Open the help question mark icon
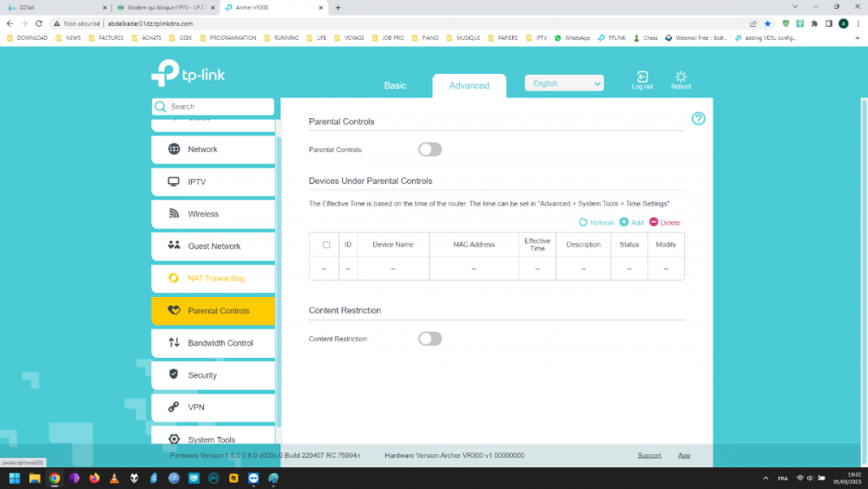 699,119
